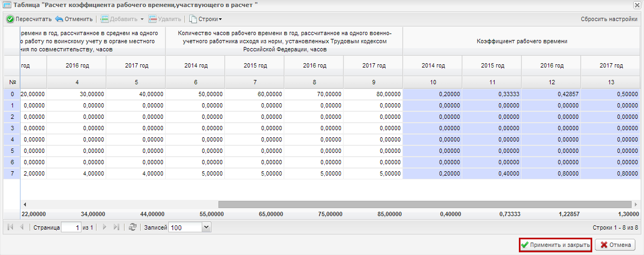644x255 pixels.
Task: Click the Отменить undo arrow icon
Action: 59,19
